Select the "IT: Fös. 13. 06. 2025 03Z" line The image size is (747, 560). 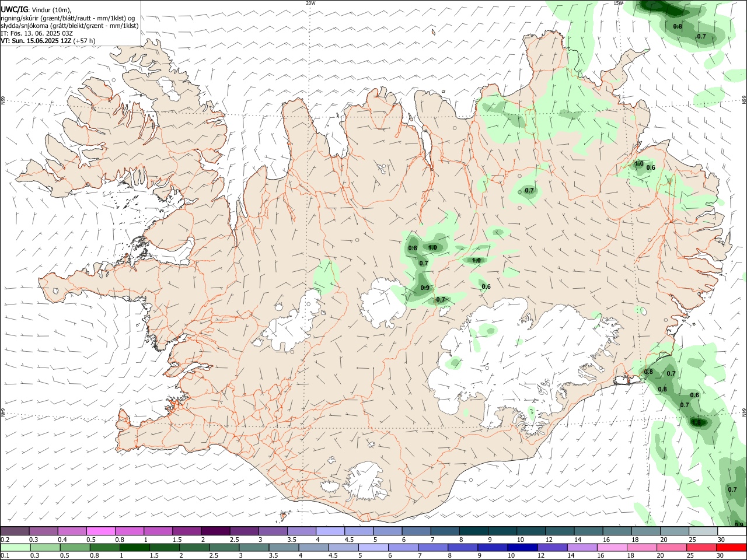coord(37,33)
